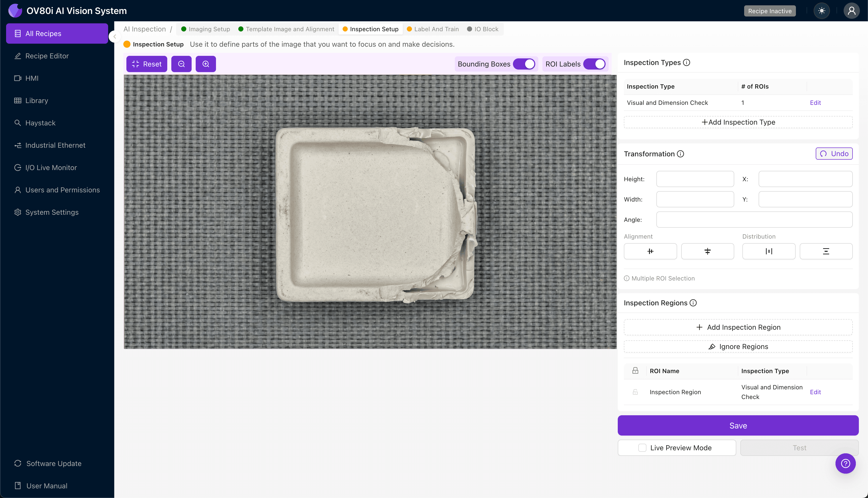Open the user profile avatar menu
Viewport: 868px width, 498px height.
pyautogui.click(x=852, y=11)
